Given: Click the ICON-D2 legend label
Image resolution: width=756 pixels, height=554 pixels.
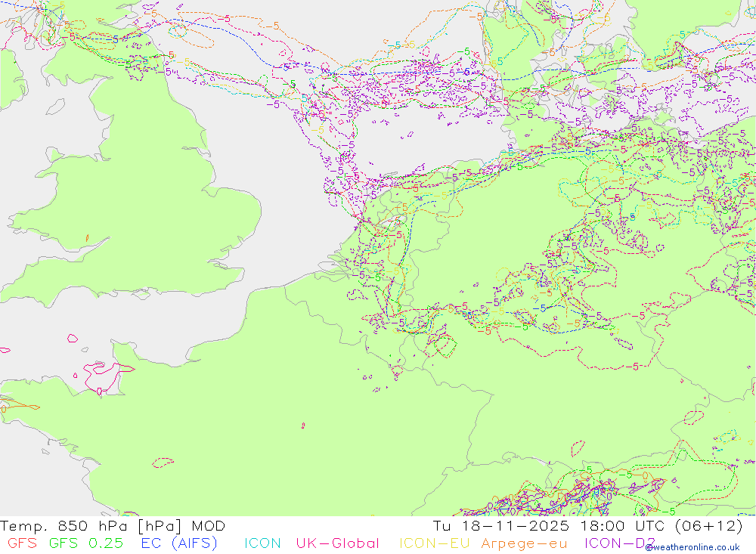Looking at the screenshot, I should coord(620,543).
